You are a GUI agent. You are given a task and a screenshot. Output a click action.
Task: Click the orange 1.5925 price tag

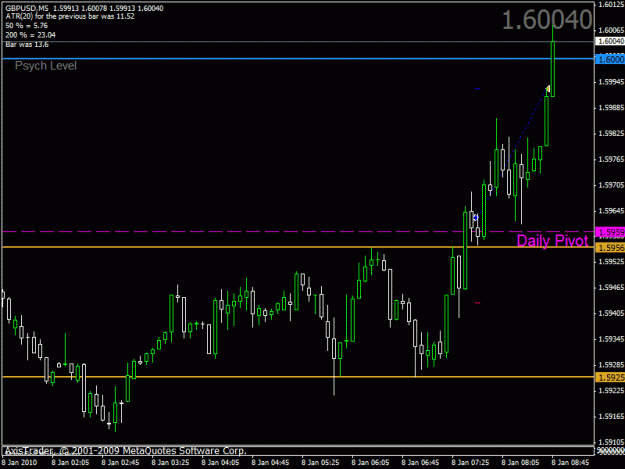610,377
